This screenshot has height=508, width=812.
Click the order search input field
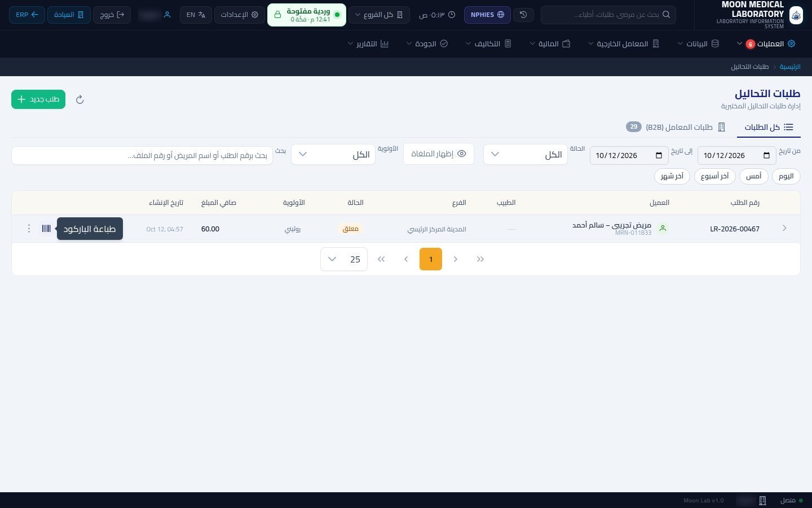point(142,155)
